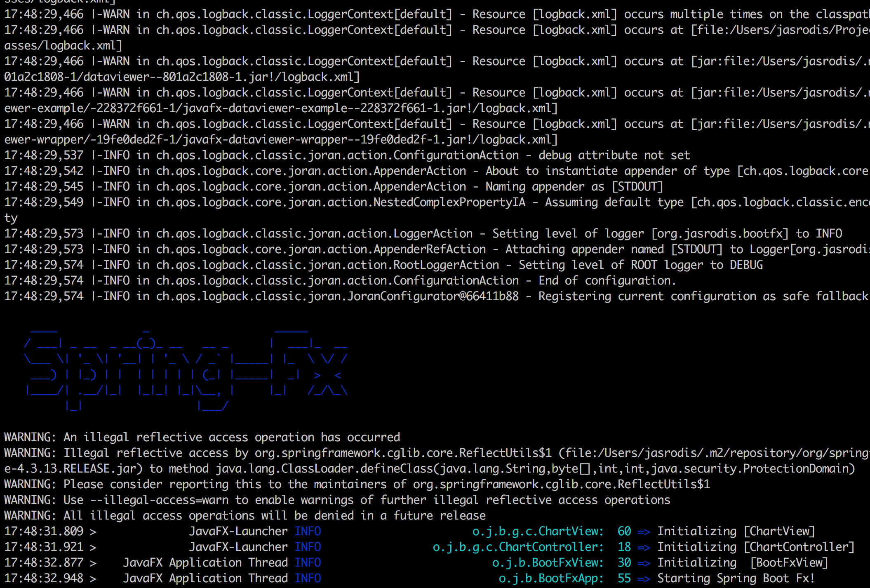Viewport: 870px width, 588px height.
Task: Click the 17:48:32.948 timestamp
Action: [44, 578]
